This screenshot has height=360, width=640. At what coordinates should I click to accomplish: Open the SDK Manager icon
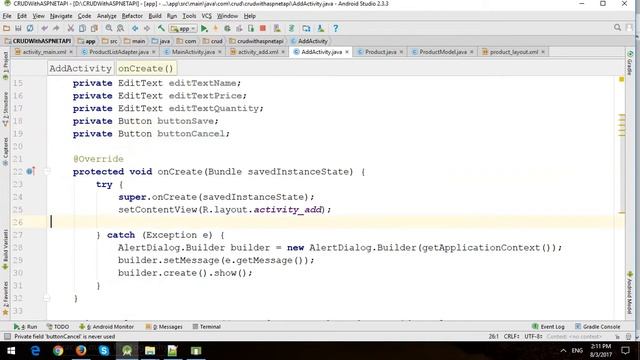click(321, 28)
